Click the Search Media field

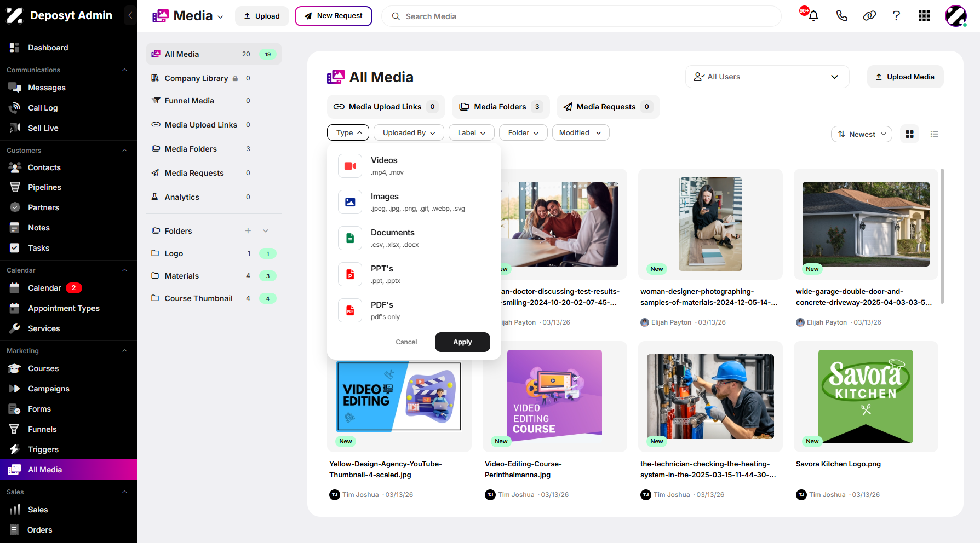pyautogui.click(x=581, y=16)
